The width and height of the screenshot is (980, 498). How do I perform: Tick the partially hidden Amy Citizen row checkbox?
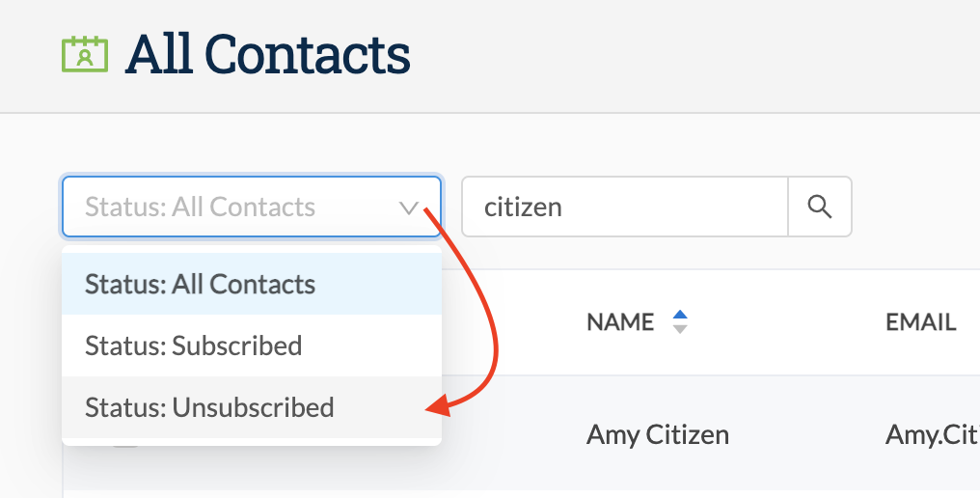(x=125, y=444)
